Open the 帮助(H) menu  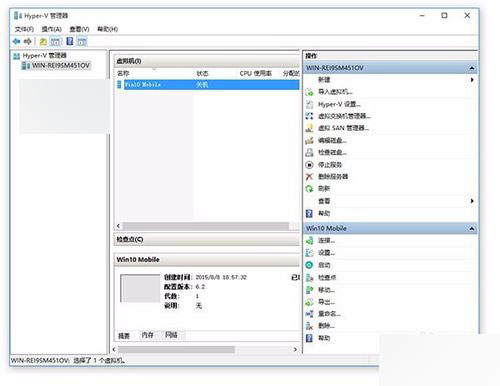107,29
